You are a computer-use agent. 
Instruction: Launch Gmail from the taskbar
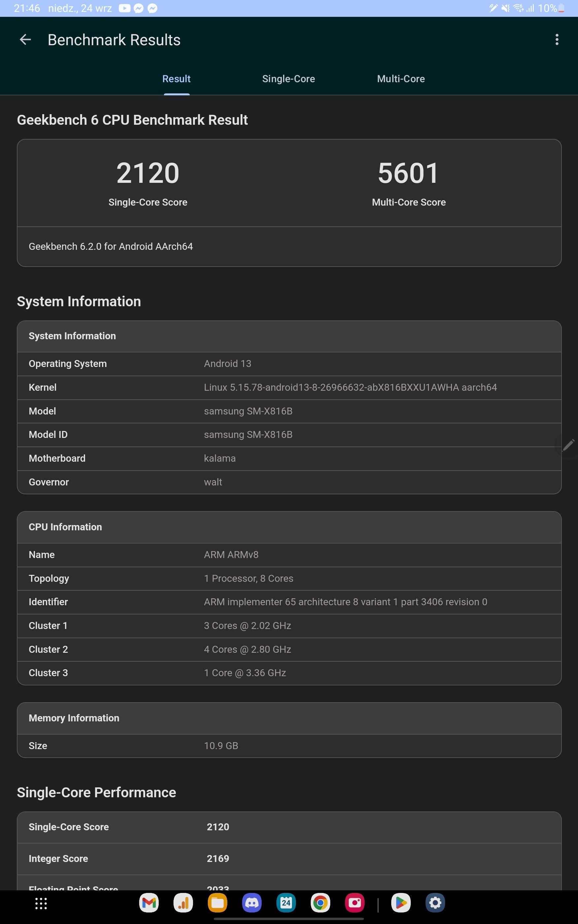[x=149, y=903]
